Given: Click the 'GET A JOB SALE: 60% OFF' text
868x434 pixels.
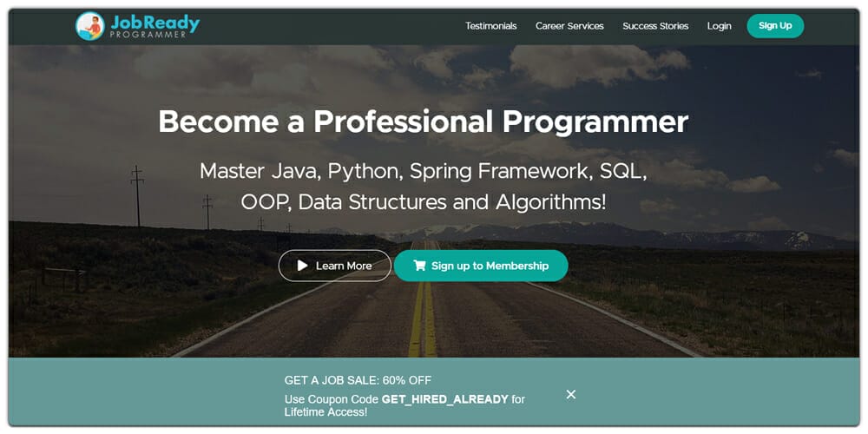Looking at the screenshot, I should (358, 380).
